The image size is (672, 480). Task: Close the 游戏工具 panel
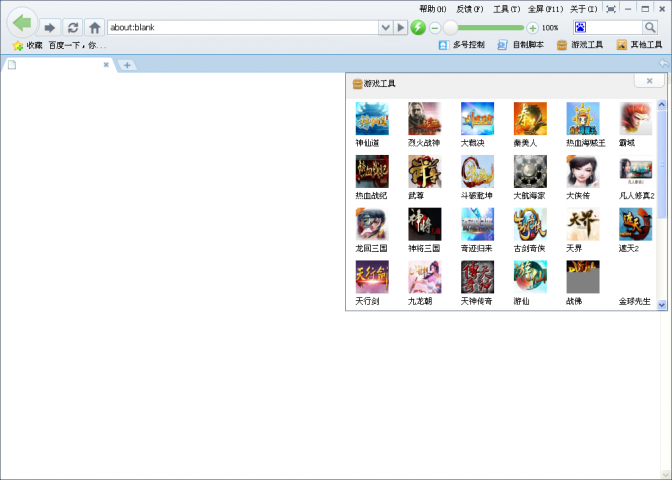point(649,81)
